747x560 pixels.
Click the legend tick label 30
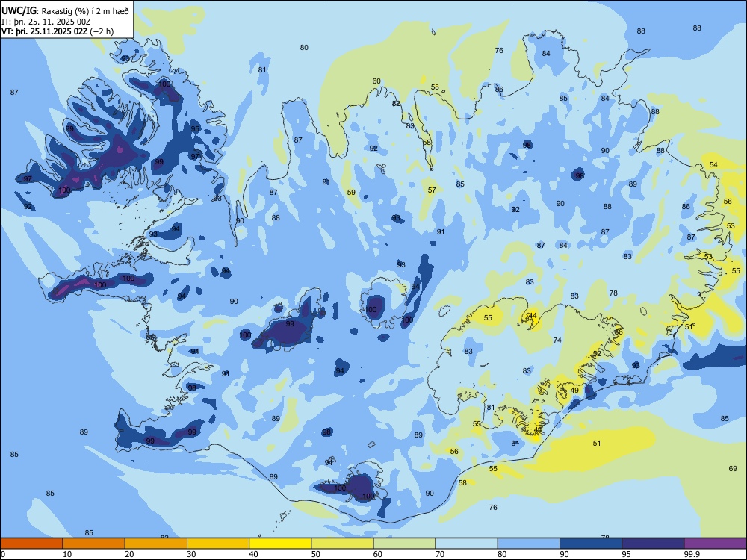[191, 554]
